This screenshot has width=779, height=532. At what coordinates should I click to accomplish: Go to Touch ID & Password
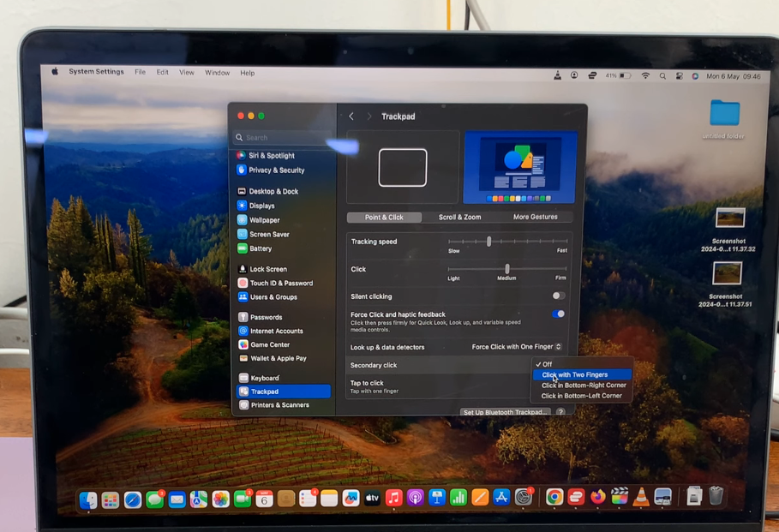[281, 284]
